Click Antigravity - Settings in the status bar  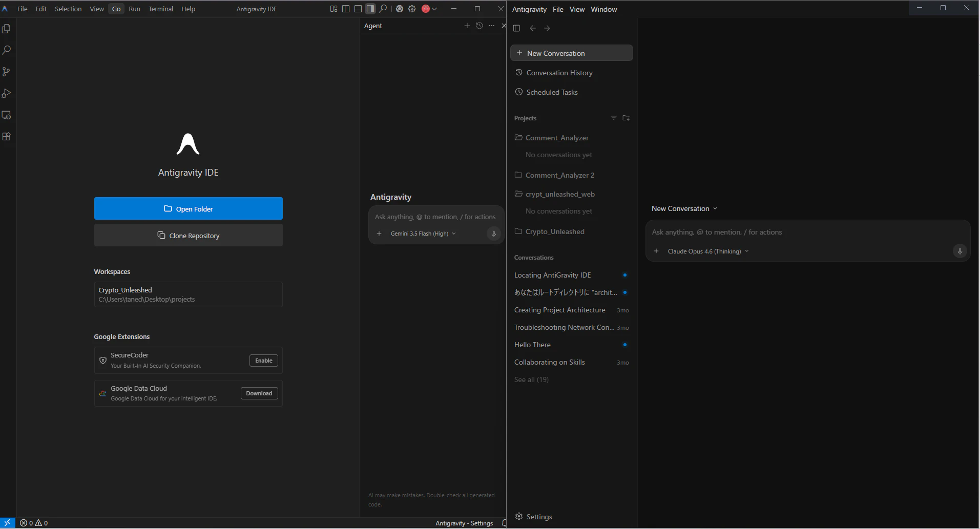click(x=464, y=523)
